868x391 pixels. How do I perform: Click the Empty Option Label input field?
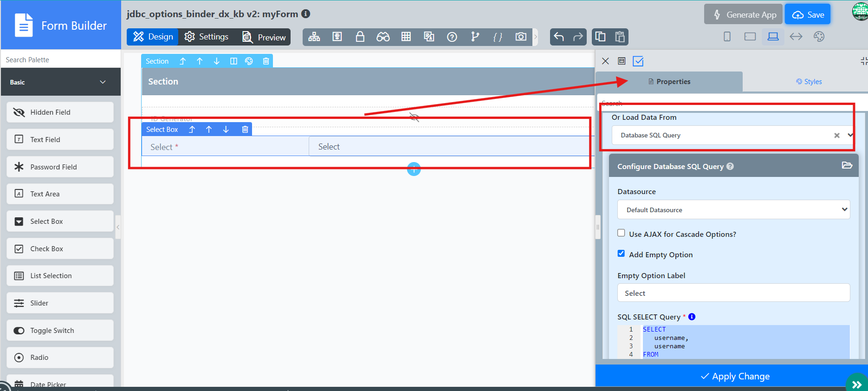click(733, 293)
